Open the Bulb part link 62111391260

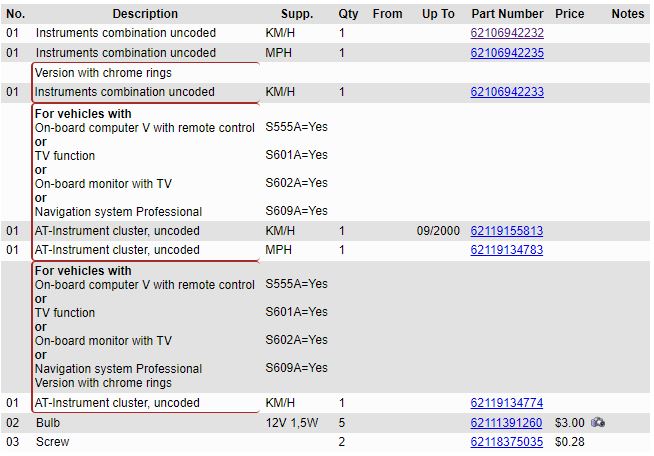tap(507, 423)
